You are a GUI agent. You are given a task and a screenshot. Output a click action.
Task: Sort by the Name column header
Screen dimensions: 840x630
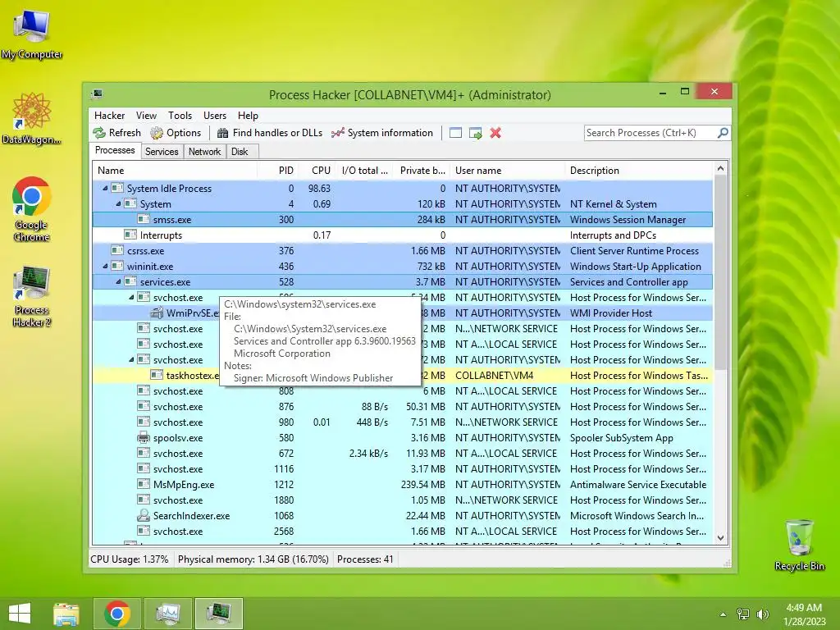pos(175,171)
